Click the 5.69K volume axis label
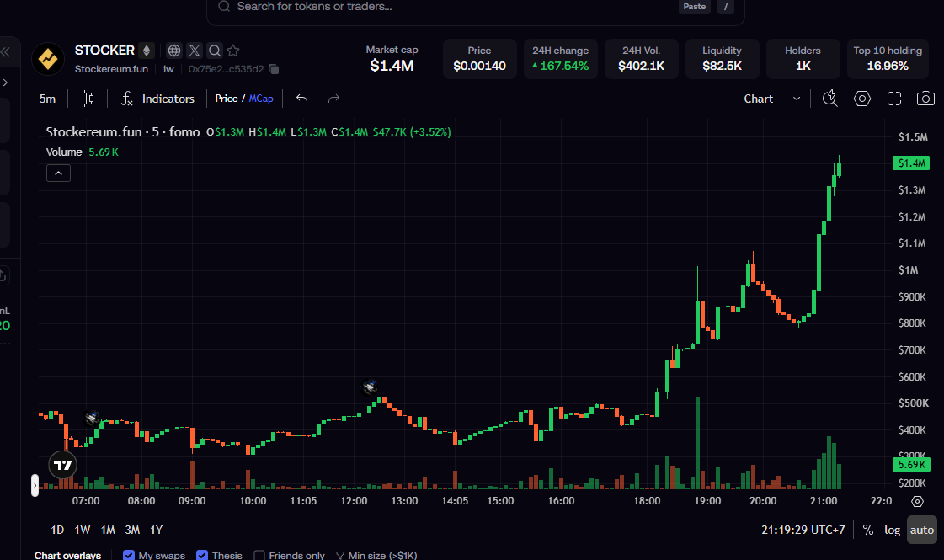Viewport: 944px width, 560px height. (911, 465)
